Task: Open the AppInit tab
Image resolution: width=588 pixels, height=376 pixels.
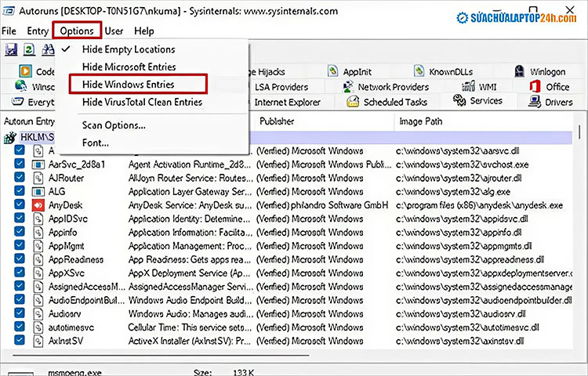Action: [350, 71]
